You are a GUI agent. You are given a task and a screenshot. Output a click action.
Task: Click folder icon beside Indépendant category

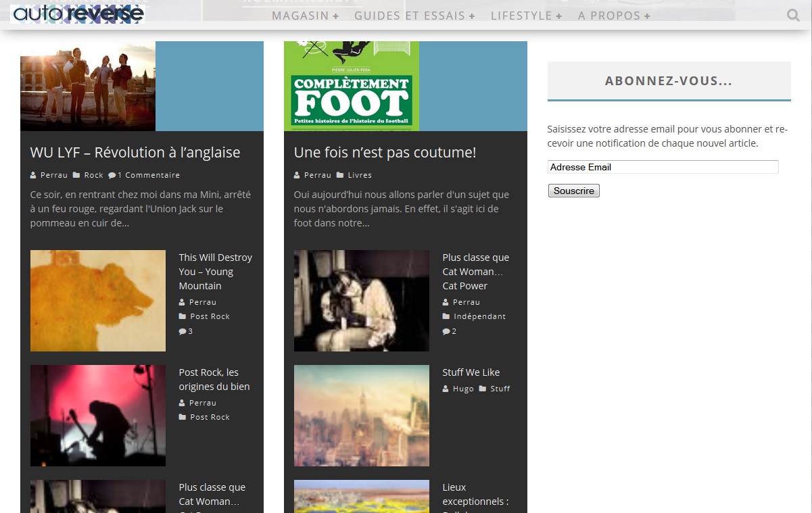446,316
